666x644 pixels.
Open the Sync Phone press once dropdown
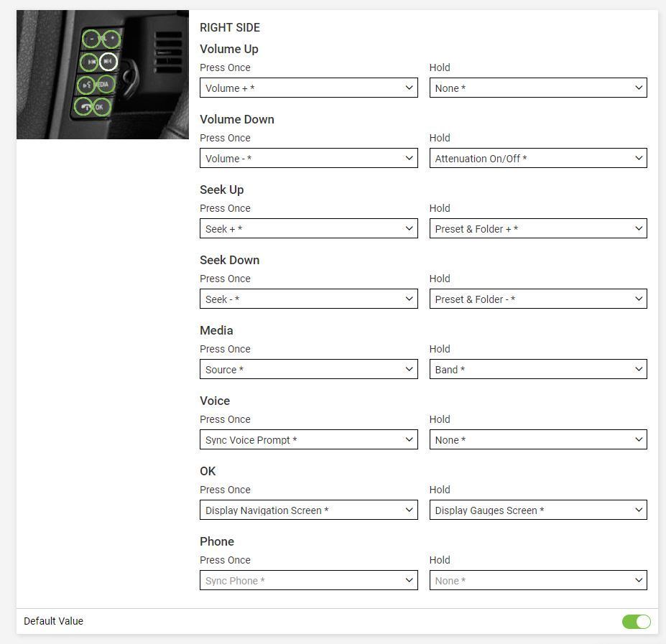(x=308, y=580)
